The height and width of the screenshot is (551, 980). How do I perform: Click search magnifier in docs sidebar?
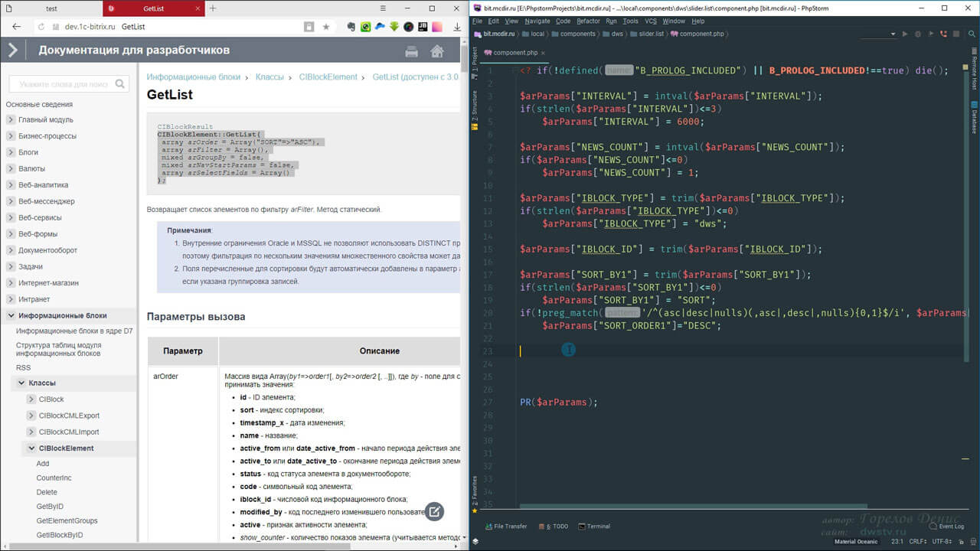coord(120,84)
